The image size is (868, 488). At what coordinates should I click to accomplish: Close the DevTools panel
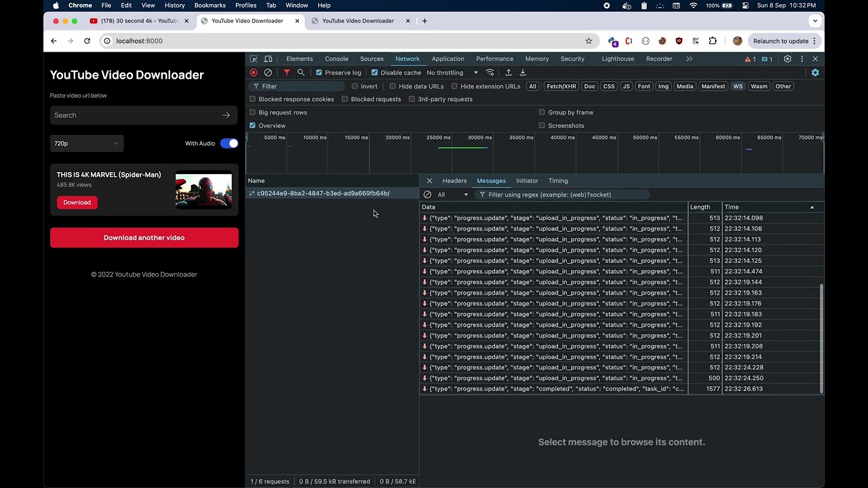coord(815,59)
